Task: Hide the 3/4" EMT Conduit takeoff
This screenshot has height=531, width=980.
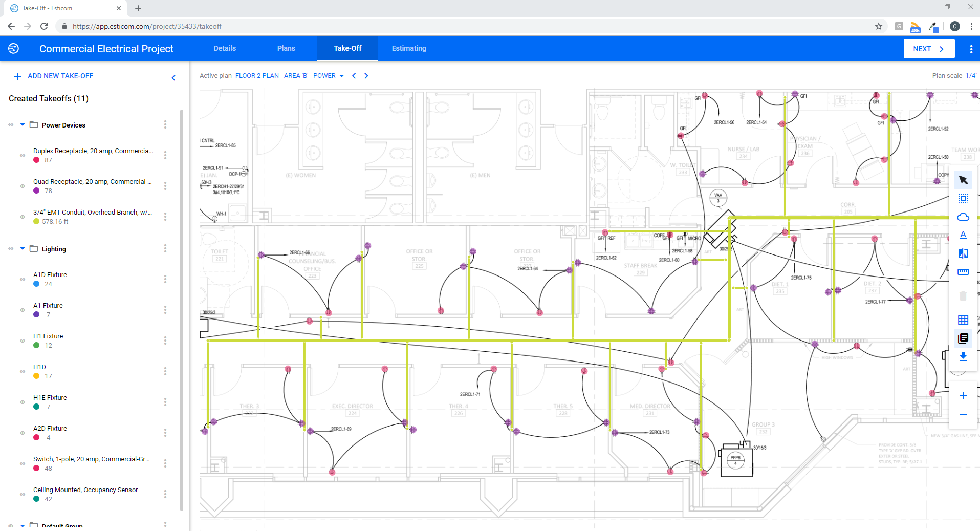Action: [23, 217]
